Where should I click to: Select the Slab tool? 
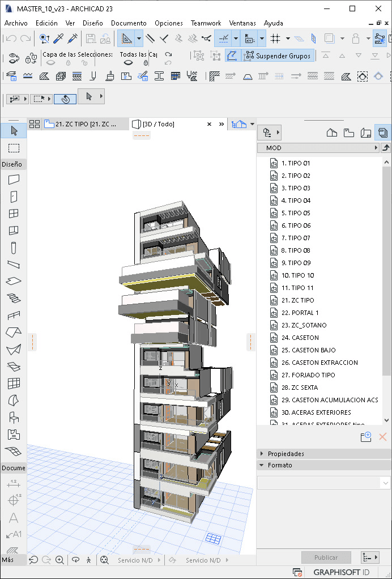pyautogui.click(x=14, y=281)
